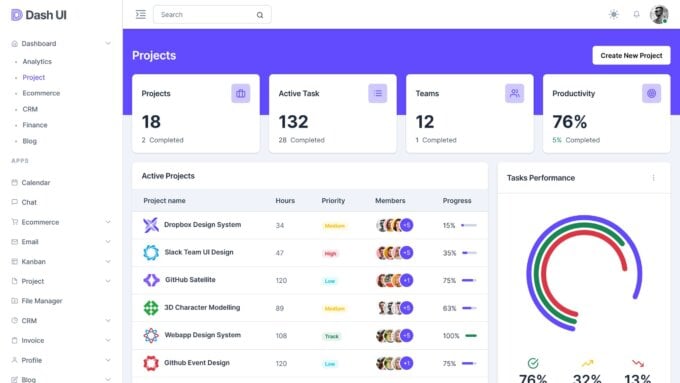Click the Active Task list icon

coord(378,93)
